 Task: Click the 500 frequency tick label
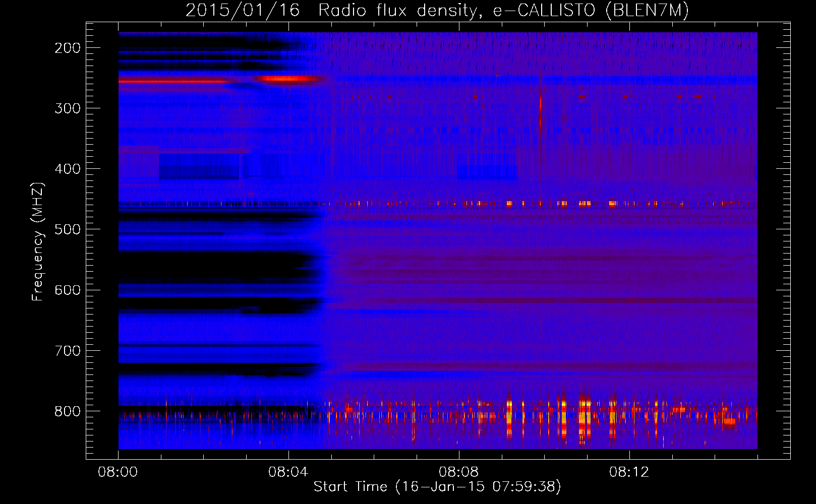[68, 229]
